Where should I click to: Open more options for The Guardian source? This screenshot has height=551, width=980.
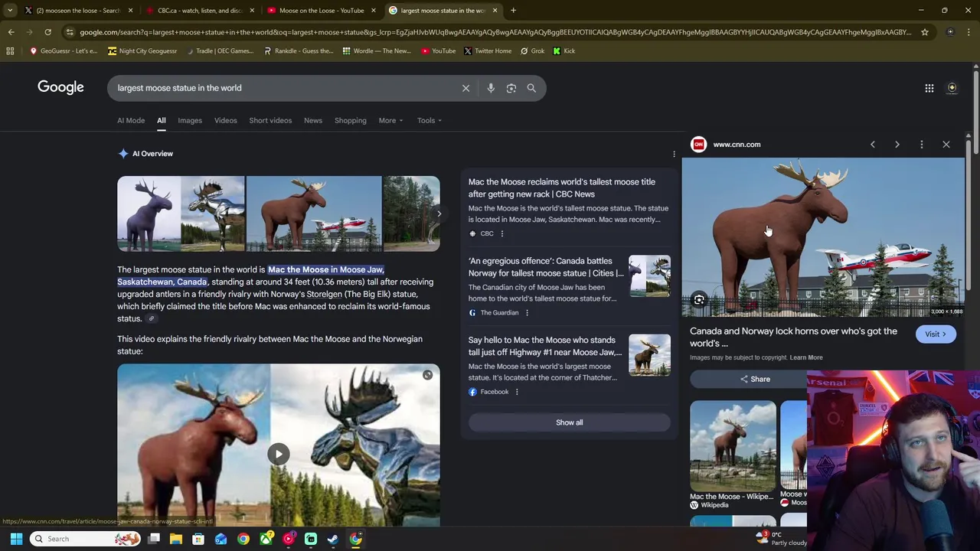pyautogui.click(x=527, y=312)
